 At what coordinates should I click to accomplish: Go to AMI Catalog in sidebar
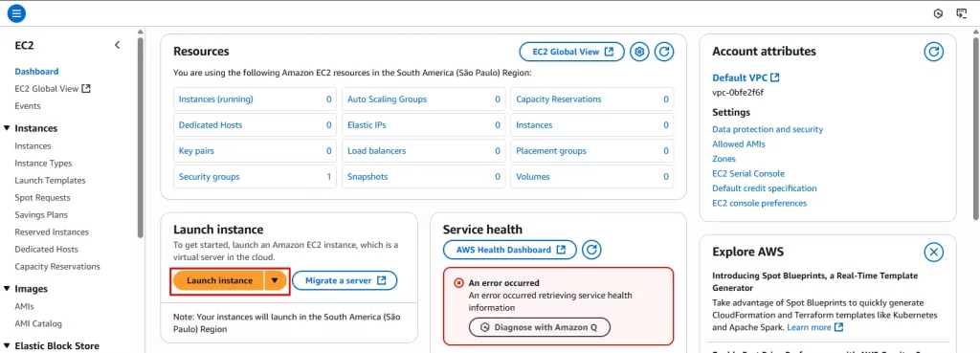[38, 323]
